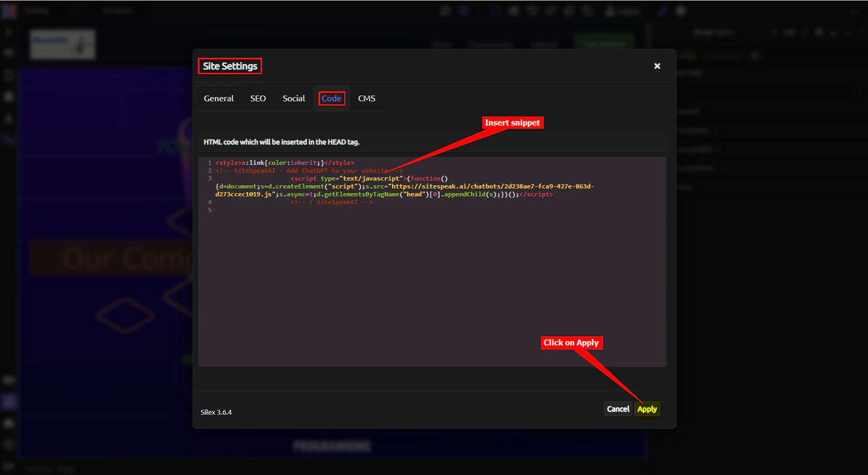This screenshot has height=475, width=868.
Task: Click the topmost left sidebar icon
Action: pos(8,31)
